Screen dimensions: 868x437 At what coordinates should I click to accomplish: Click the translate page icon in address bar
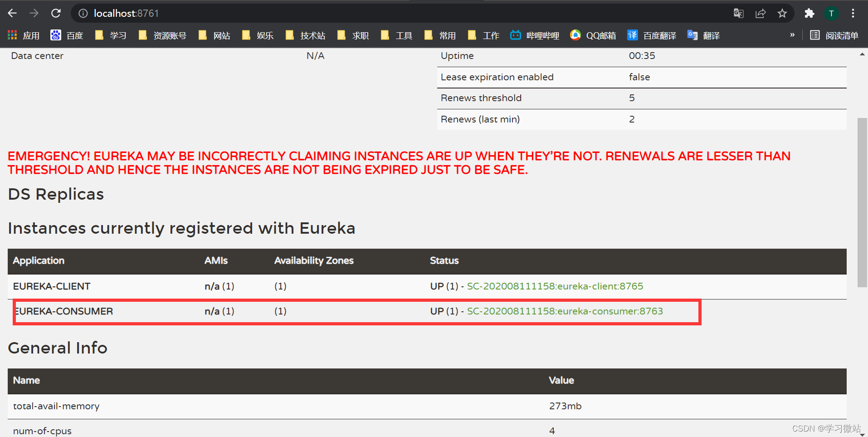(x=739, y=14)
